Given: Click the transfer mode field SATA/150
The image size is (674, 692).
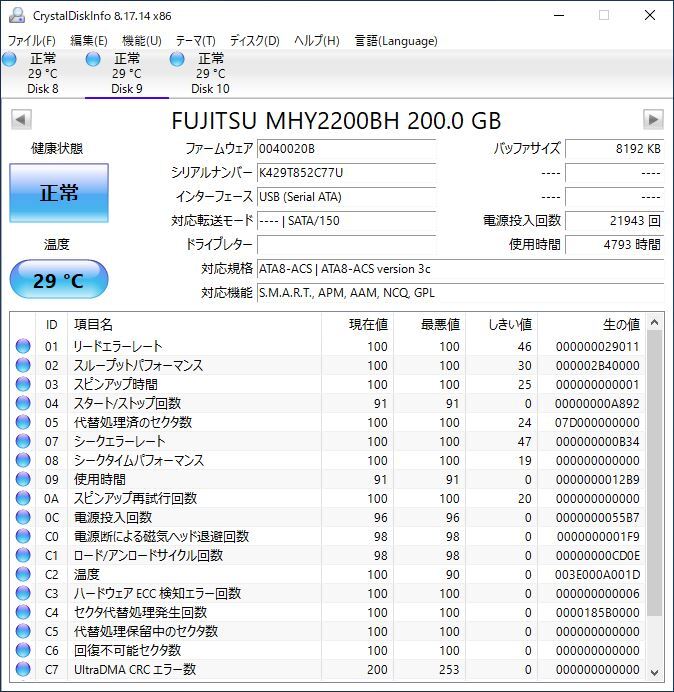Looking at the screenshot, I should (346, 221).
